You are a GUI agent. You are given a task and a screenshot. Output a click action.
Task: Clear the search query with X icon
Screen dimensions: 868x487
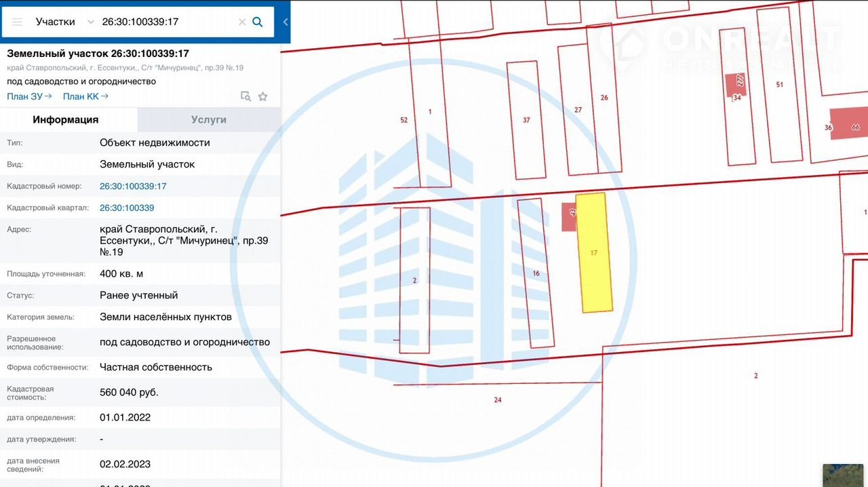point(242,22)
